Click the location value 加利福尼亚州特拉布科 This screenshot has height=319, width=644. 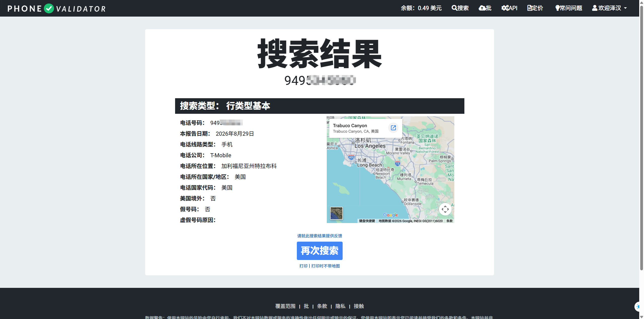tap(249, 166)
